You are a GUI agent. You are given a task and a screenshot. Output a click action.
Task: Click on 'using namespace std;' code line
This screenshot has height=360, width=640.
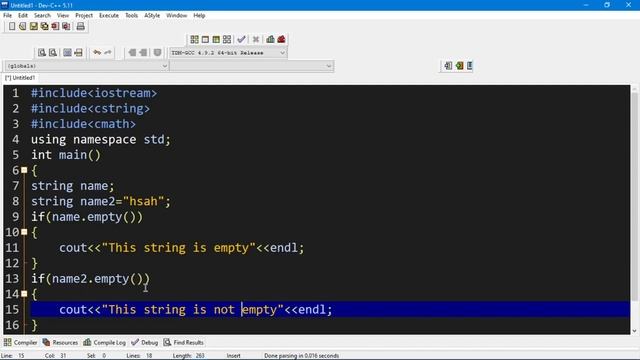(x=101, y=140)
